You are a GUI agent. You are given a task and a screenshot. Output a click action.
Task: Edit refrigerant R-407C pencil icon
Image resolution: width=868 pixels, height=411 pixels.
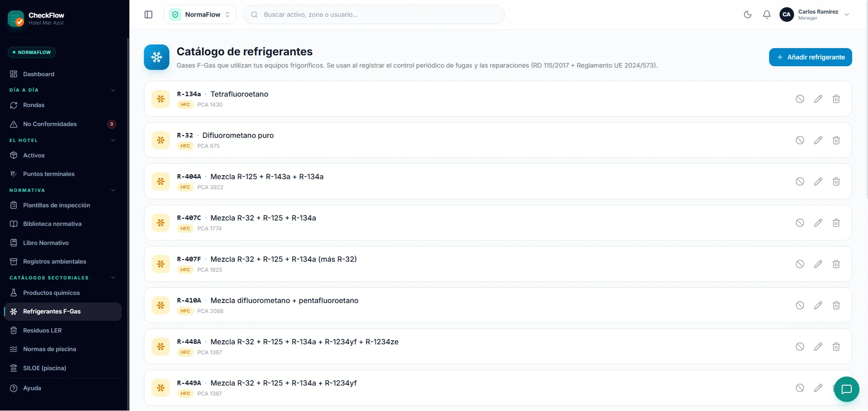tap(818, 223)
